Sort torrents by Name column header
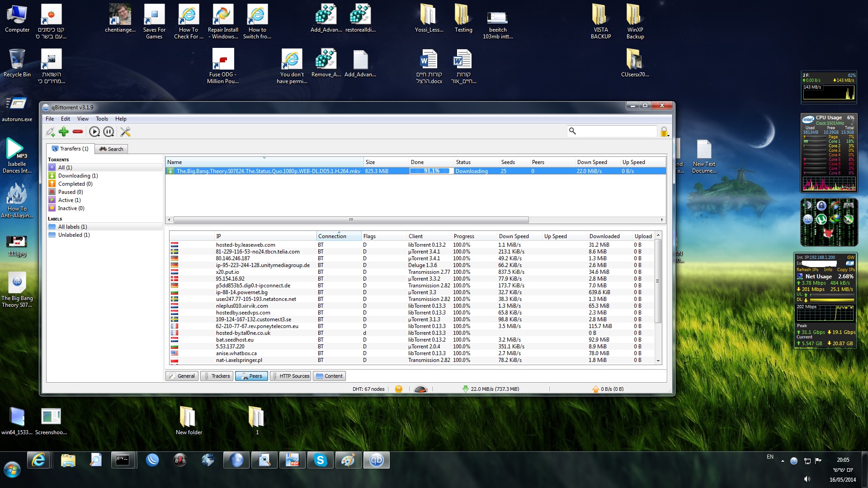This screenshot has height=488, width=868. point(264,162)
